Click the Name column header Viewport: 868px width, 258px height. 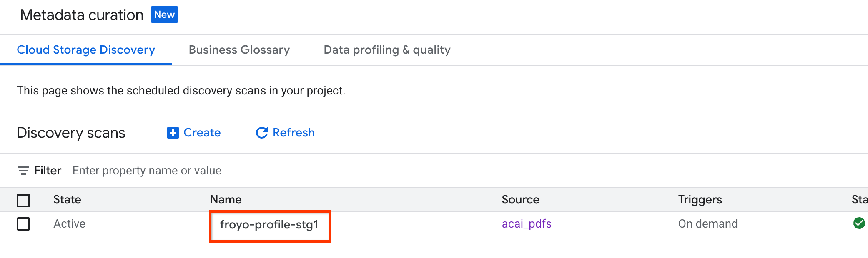226,200
